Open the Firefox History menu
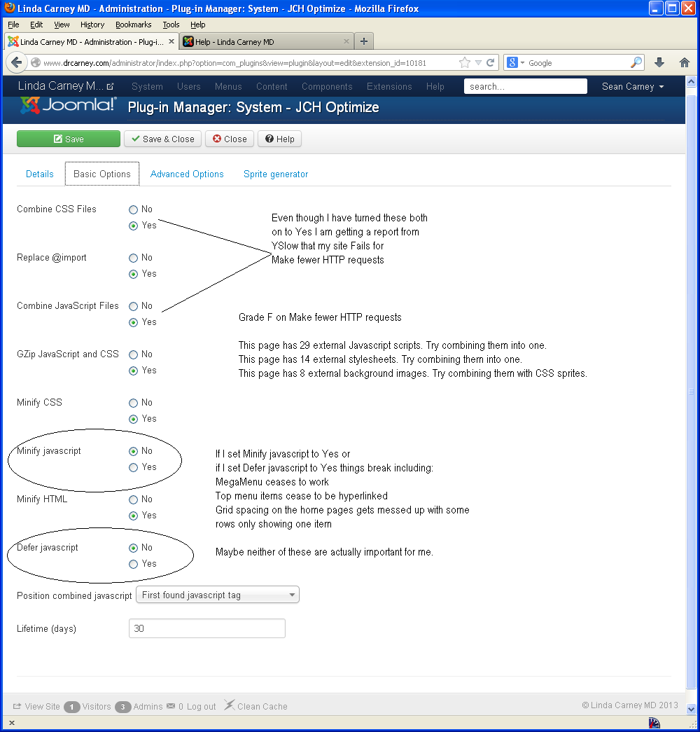Image resolution: width=700 pixels, height=732 pixels. click(x=92, y=25)
